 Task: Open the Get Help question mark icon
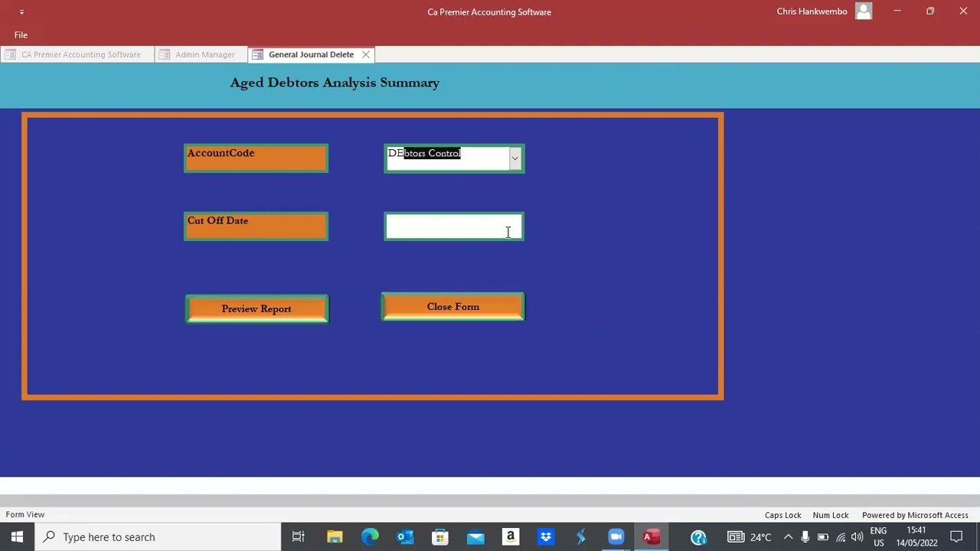tap(698, 537)
